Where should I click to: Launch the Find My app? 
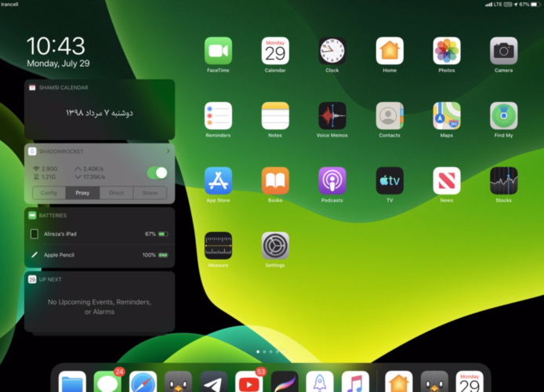coord(503,115)
